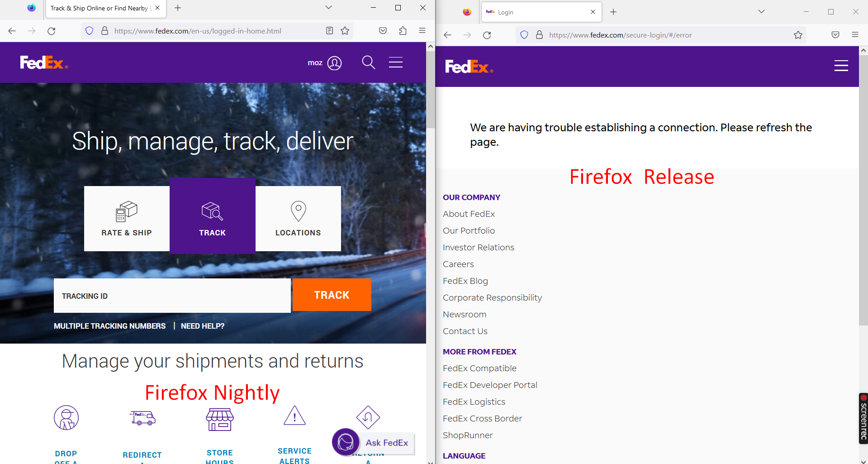Open the hamburger menu on the Release FedEx page
This screenshot has width=868, height=464.
pos(841,65)
